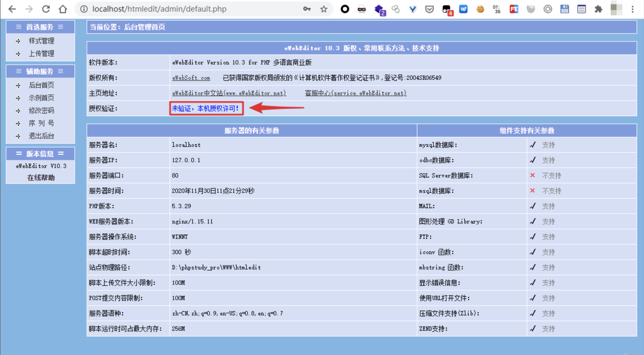Click the address bar URL
This screenshot has width=644, height=355.
pos(159,9)
